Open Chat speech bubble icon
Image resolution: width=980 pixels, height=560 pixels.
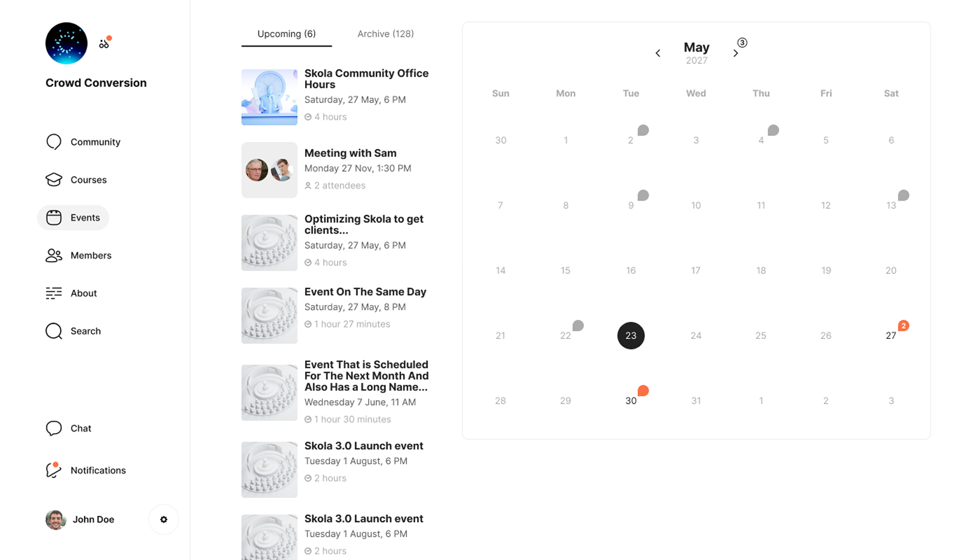pyautogui.click(x=54, y=428)
